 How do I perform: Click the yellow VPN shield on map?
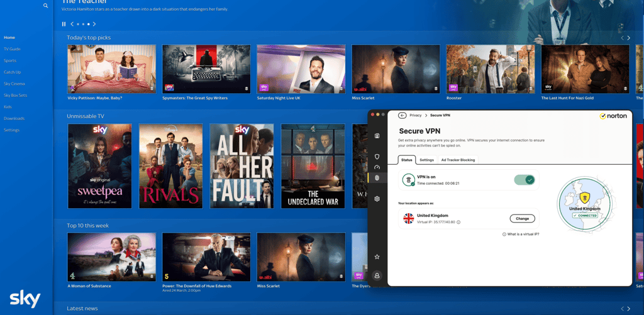(x=584, y=198)
